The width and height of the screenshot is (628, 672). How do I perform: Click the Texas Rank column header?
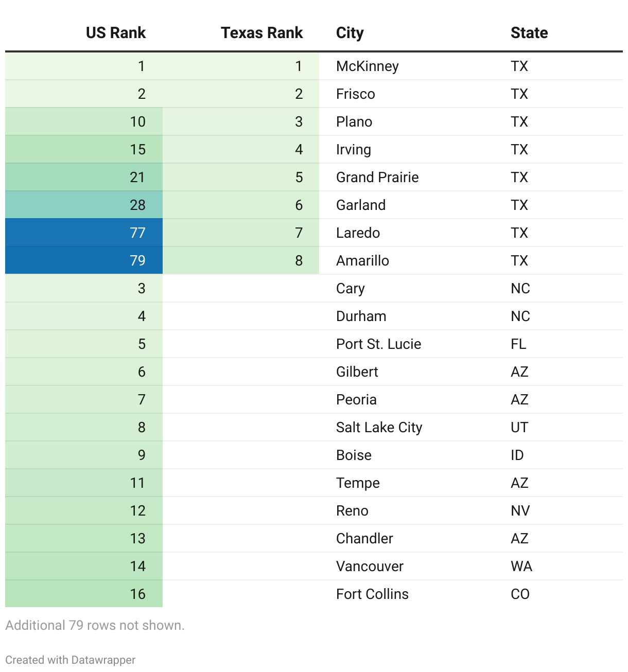pos(261,33)
